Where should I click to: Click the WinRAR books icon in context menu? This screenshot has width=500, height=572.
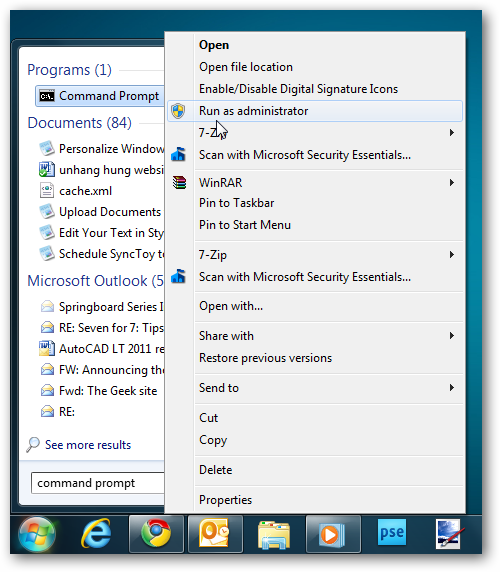point(179,182)
